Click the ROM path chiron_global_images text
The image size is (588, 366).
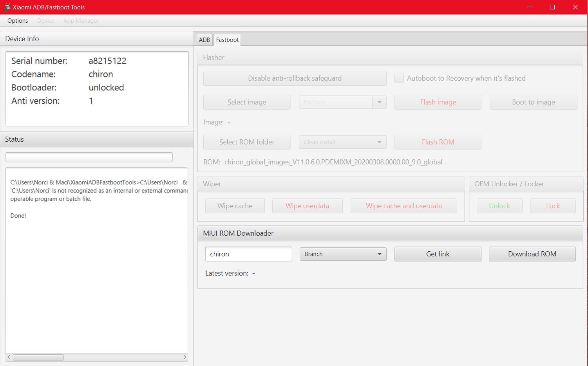(333, 162)
